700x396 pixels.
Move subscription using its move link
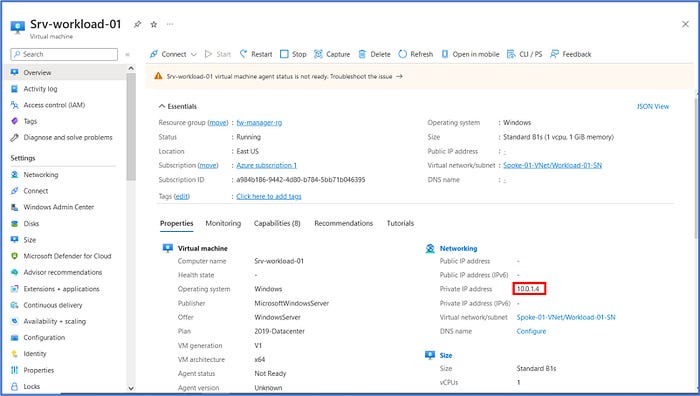tap(208, 165)
